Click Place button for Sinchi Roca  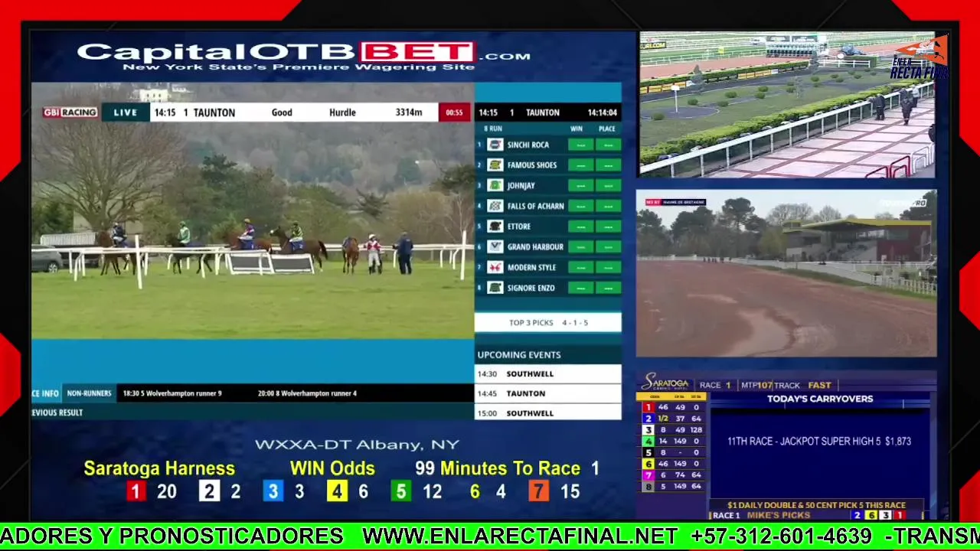609,145
